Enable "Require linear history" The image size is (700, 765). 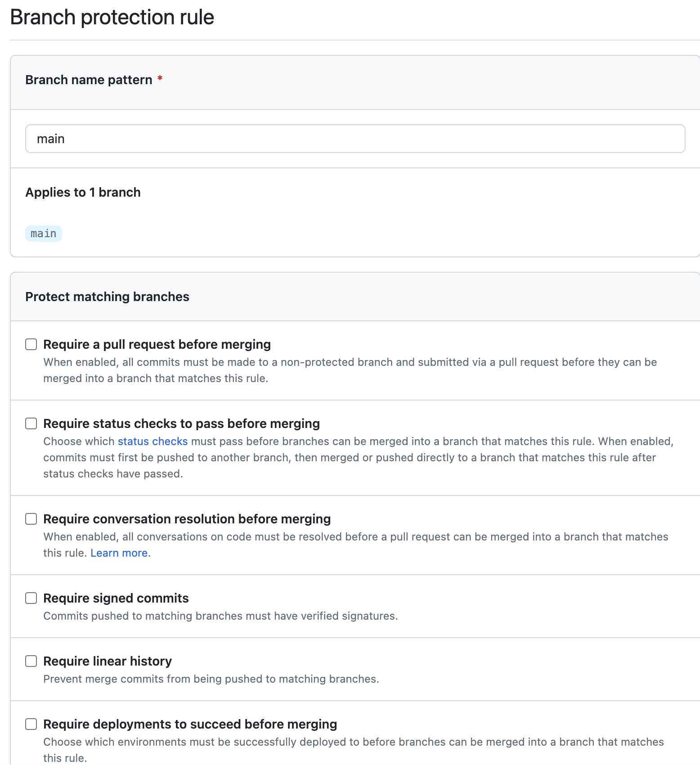pyautogui.click(x=31, y=661)
